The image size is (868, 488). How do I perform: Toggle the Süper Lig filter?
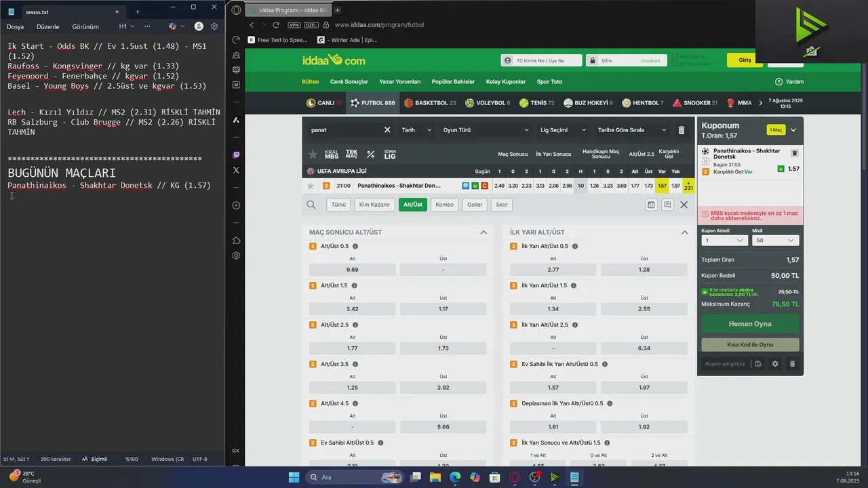pyautogui.click(x=390, y=155)
